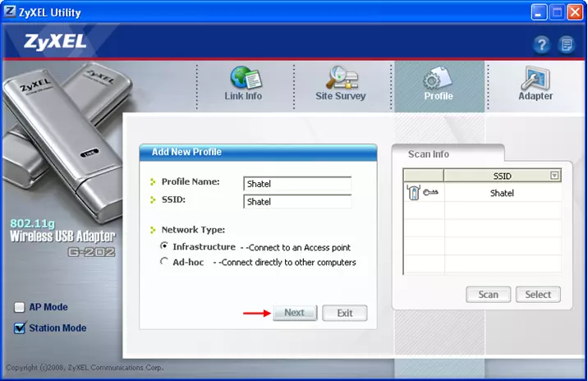588x381 pixels.
Task: Open the Link Info globe icon
Action: coord(246,77)
